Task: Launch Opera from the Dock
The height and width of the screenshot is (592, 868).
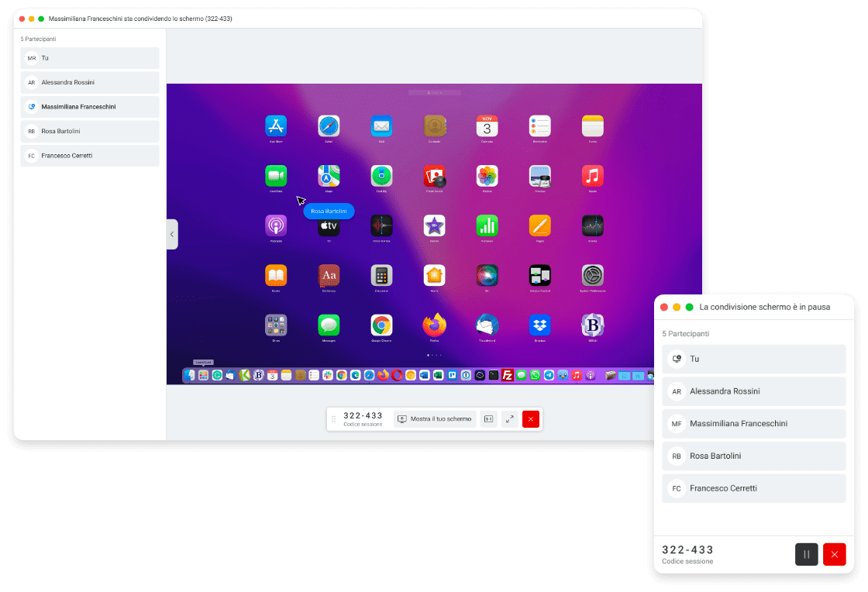Action: (397, 375)
